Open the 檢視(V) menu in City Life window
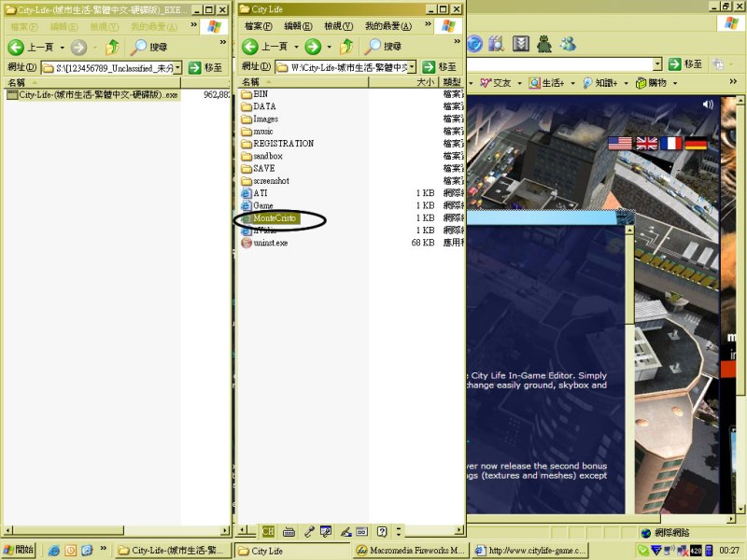Viewport: 747px width, 560px height. tap(339, 26)
